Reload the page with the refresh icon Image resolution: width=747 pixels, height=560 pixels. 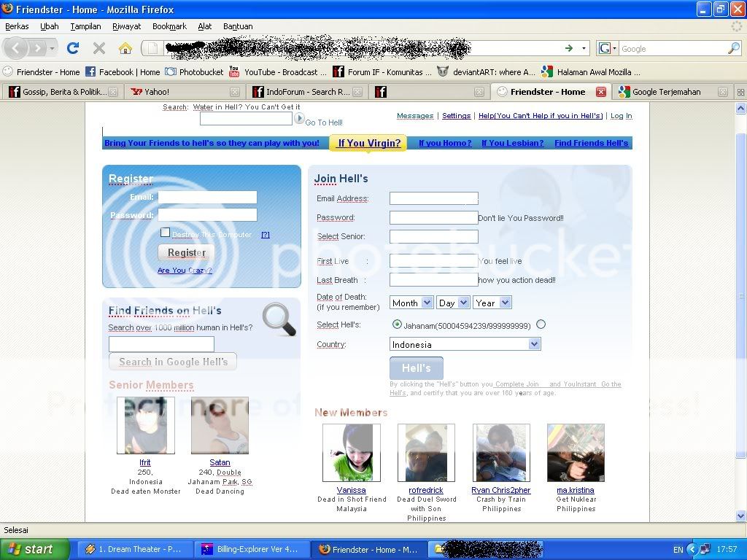pyautogui.click(x=73, y=48)
